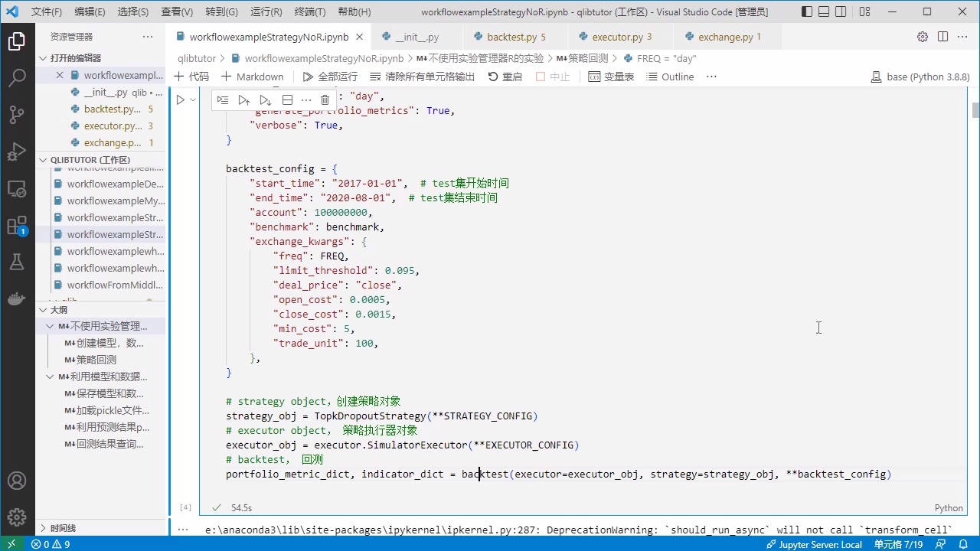This screenshot has width=980, height=551.
Task: Expand the 时间线 section
Action: point(63,528)
